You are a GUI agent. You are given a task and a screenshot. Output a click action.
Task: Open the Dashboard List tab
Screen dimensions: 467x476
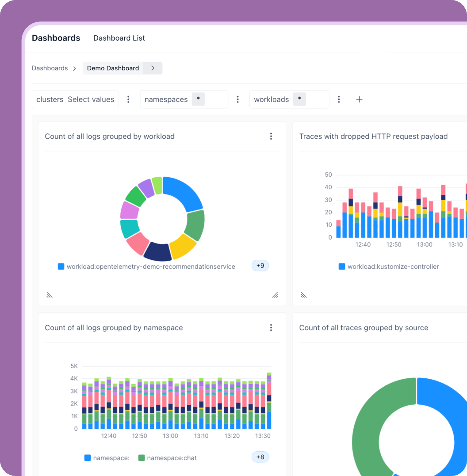(119, 38)
